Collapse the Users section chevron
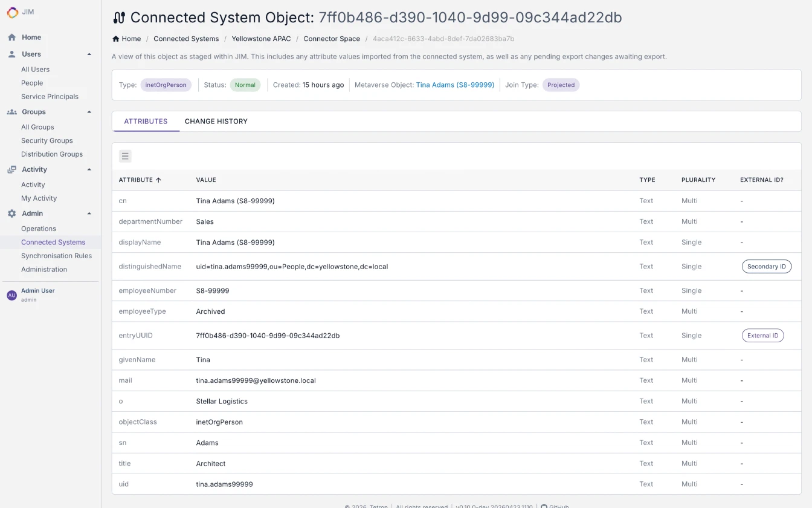812x508 pixels. click(x=89, y=54)
